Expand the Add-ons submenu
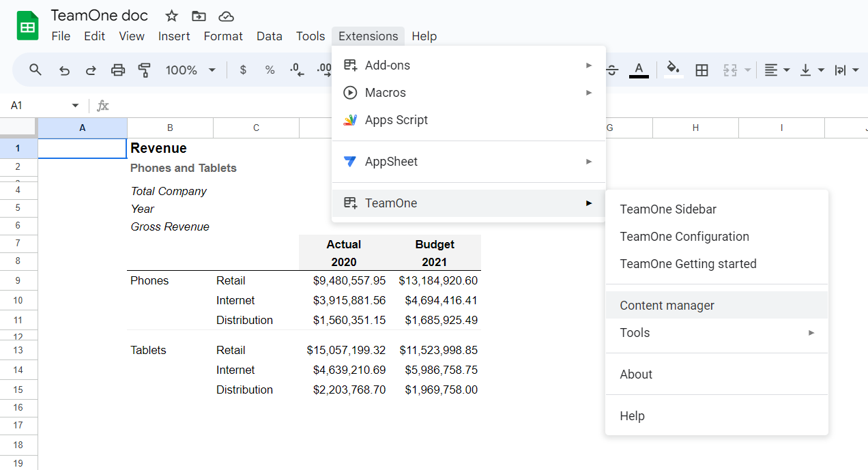Screen dimensions: 868x470 (469, 65)
